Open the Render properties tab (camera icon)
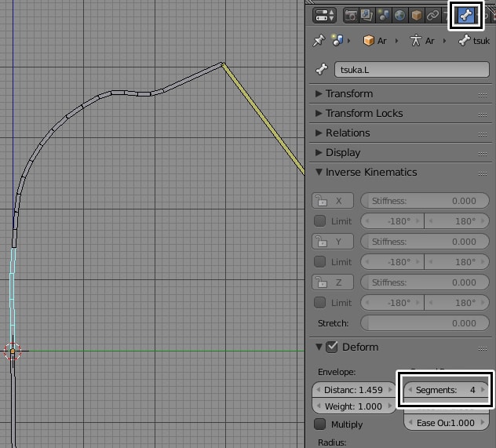Image resolution: width=496 pixels, height=448 pixels. [351, 15]
